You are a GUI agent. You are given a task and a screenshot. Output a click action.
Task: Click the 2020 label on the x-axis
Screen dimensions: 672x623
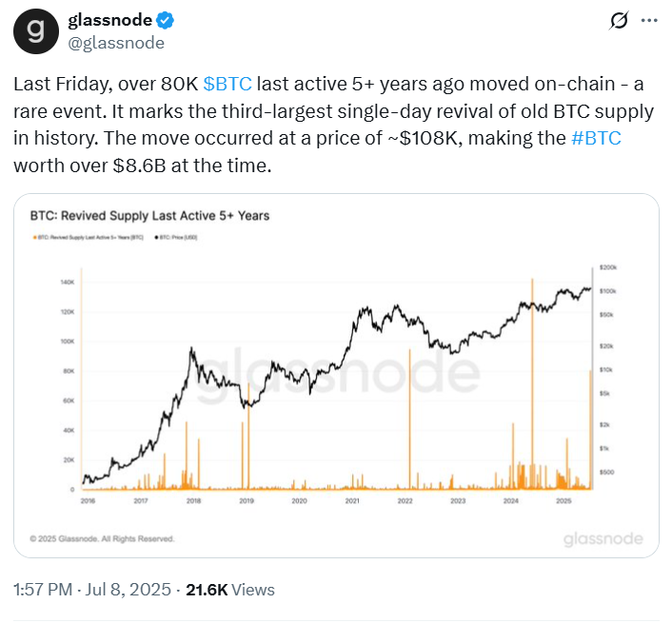click(x=299, y=500)
